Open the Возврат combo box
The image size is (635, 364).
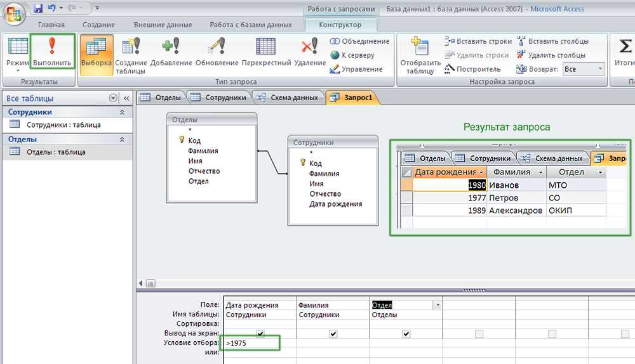click(584, 69)
